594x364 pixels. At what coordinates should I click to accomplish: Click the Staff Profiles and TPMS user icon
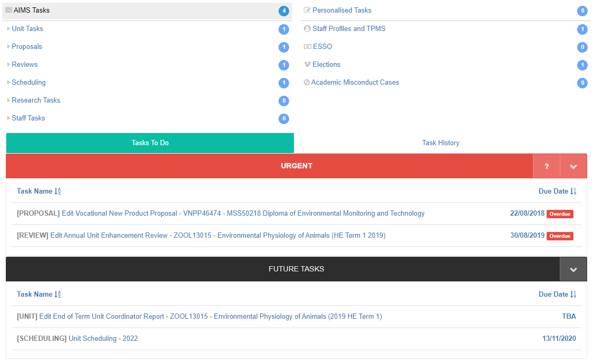pos(307,29)
